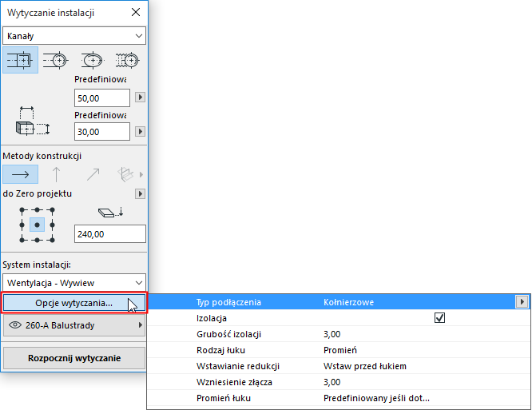Click the width field showing 50,00

point(102,98)
